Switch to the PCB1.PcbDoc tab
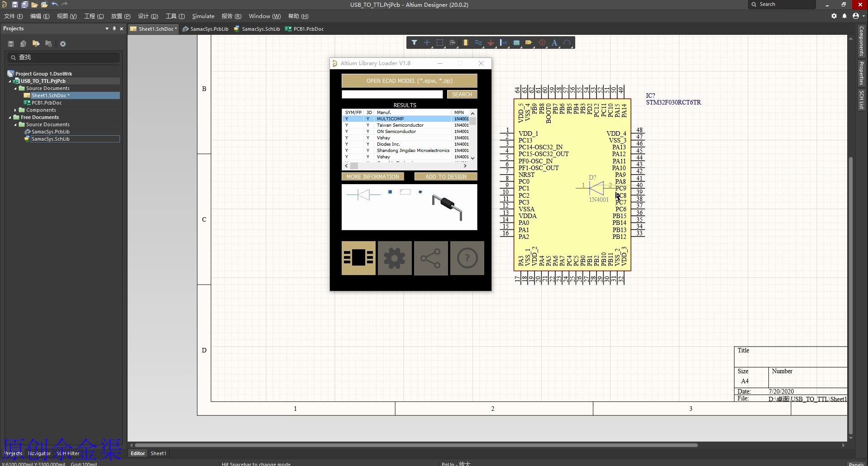This screenshot has height=466, width=868. click(305, 29)
